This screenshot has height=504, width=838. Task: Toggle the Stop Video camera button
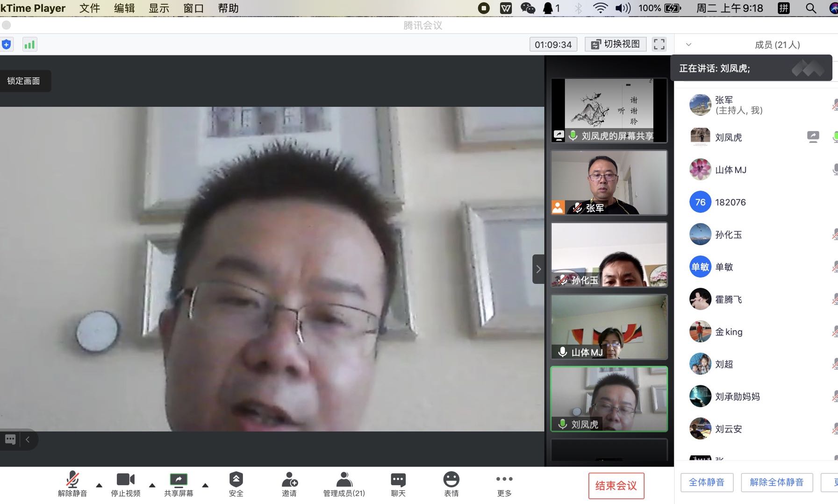[x=125, y=484]
